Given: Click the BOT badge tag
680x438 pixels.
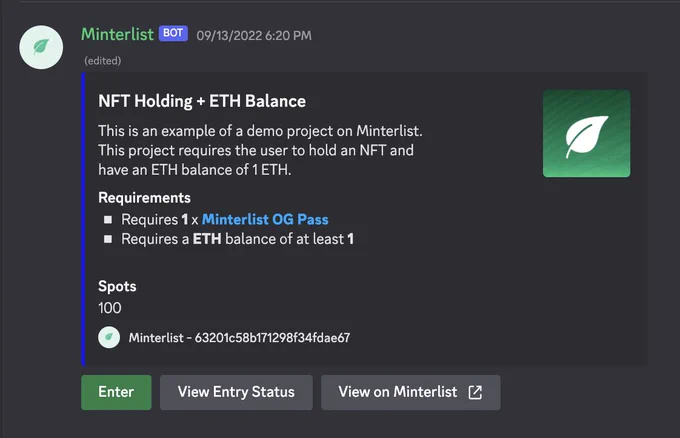Looking at the screenshot, I should [x=173, y=33].
